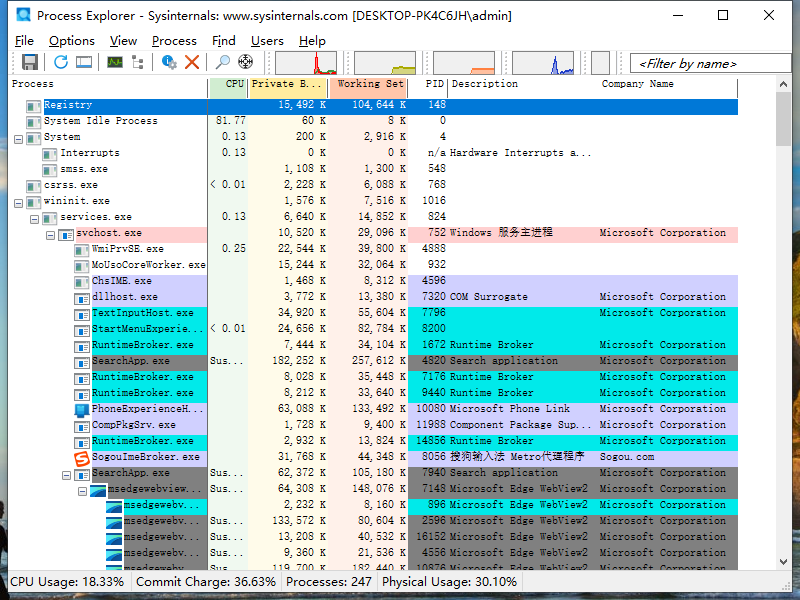Toggle the lower pane view icon

tap(84, 62)
